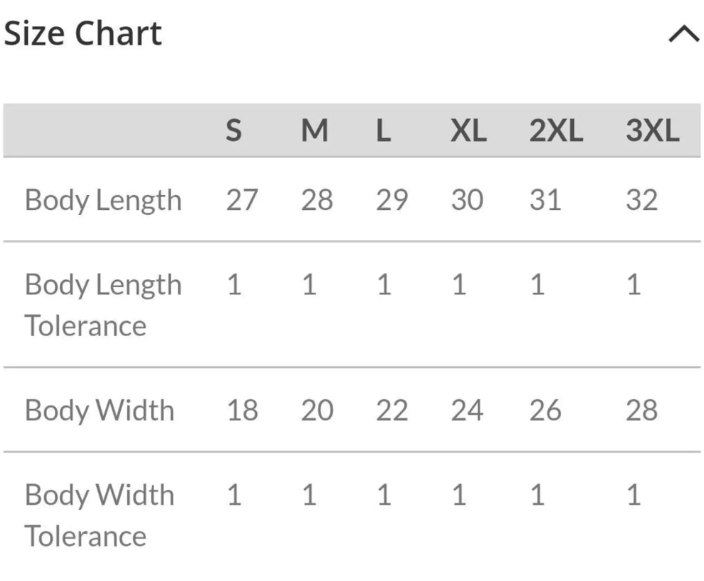Select the Body Length Tolerance row label
The width and height of the screenshot is (704, 581).
point(103,305)
